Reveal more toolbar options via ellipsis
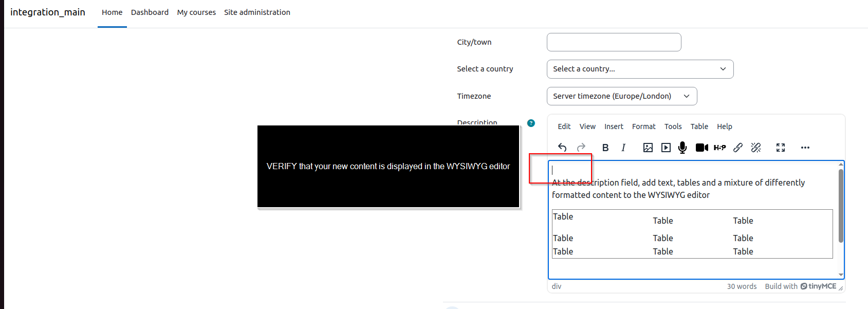Image resolution: width=868 pixels, height=309 pixels. pyautogui.click(x=805, y=148)
